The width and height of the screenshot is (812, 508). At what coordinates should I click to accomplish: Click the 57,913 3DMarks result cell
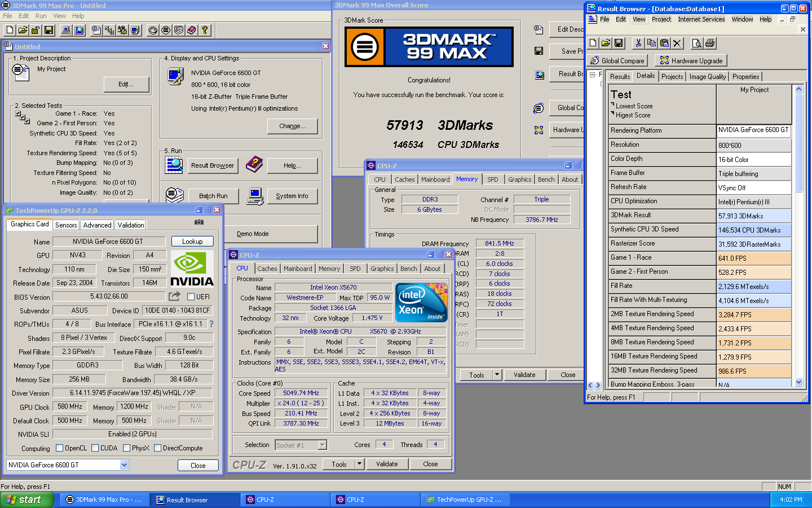(754, 216)
